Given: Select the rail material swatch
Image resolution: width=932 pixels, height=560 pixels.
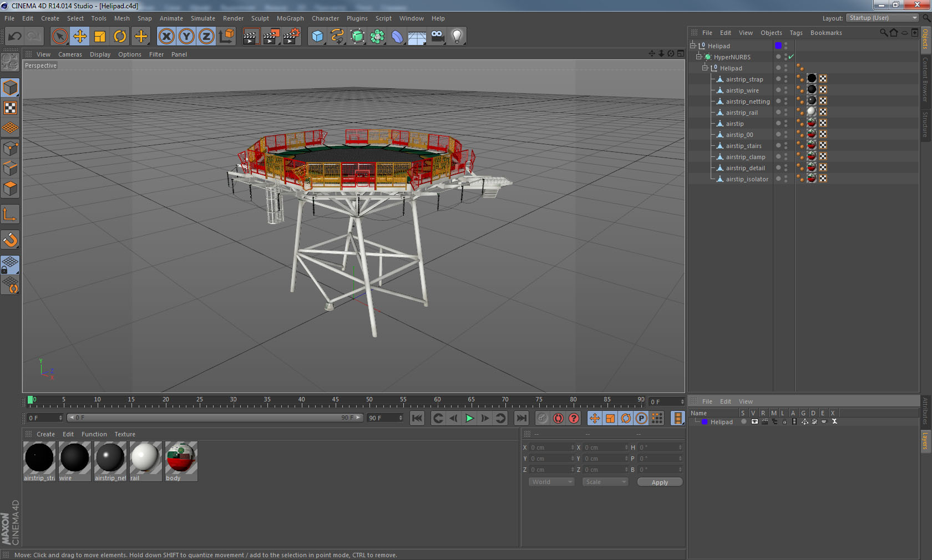Looking at the screenshot, I should [146, 461].
